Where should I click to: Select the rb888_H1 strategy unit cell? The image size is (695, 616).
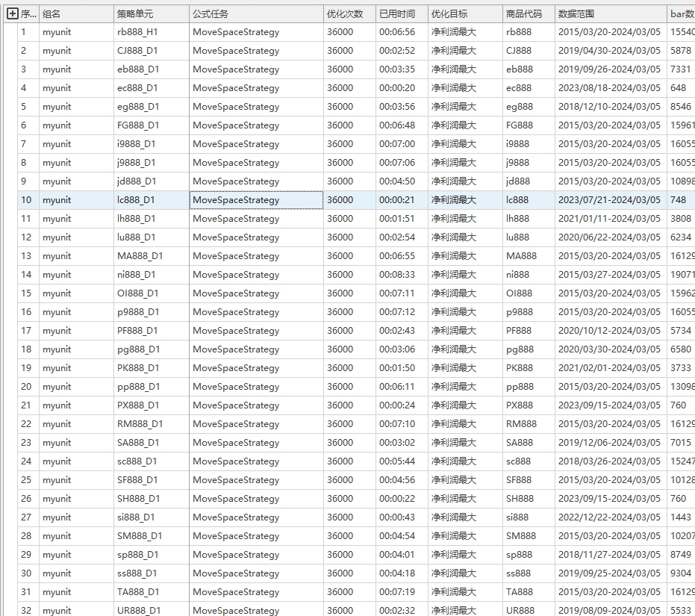click(138, 32)
